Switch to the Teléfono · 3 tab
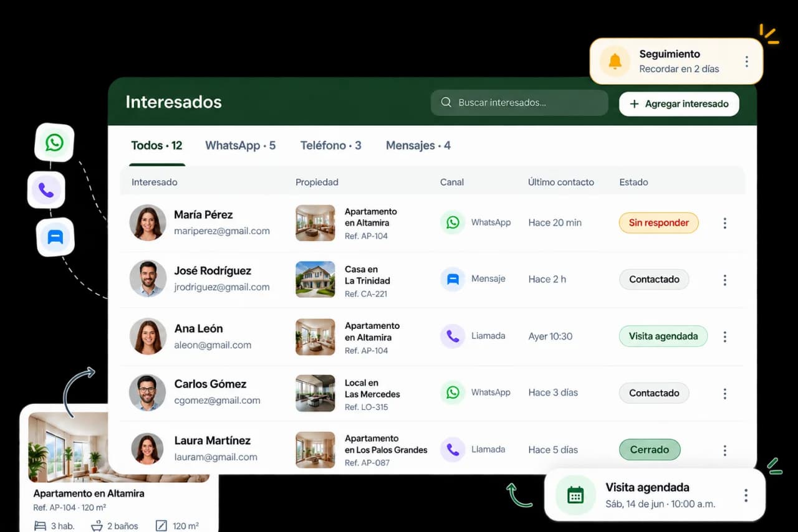Image resolution: width=798 pixels, height=532 pixels. point(330,146)
